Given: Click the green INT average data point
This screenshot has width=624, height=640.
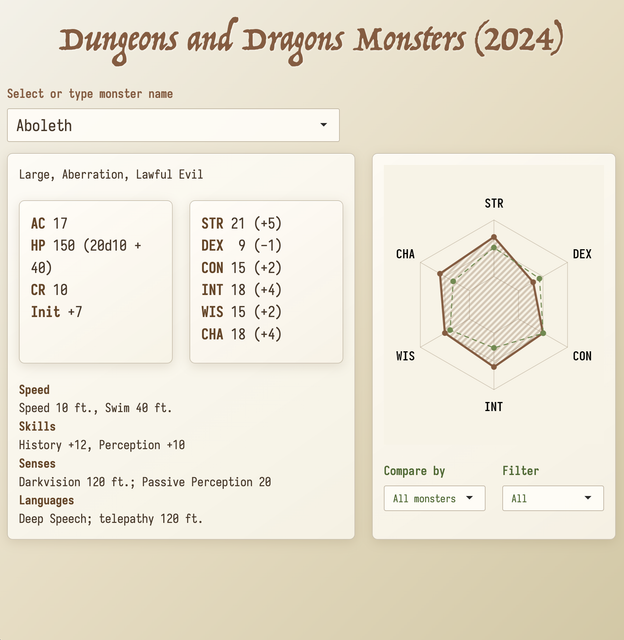Looking at the screenshot, I should (x=494, y=348).
